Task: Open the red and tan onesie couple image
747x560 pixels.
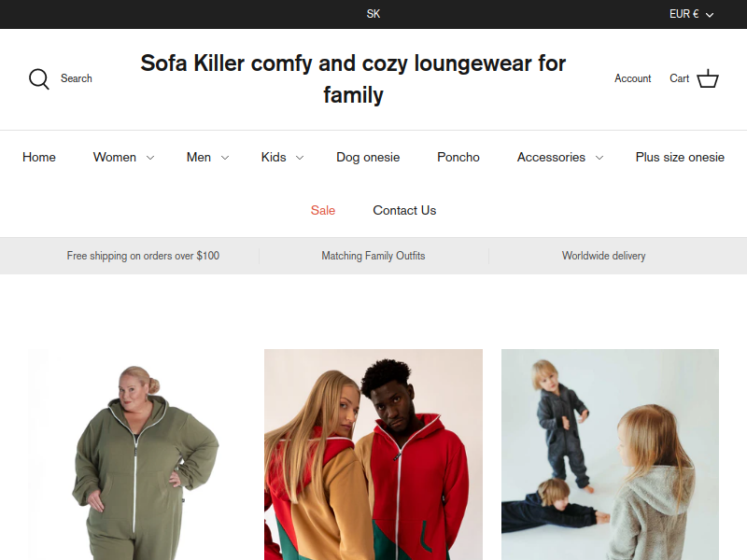Action: tap(373, 455)
